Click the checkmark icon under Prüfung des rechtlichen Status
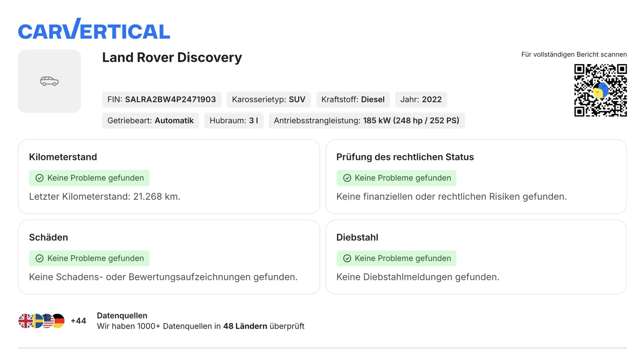This screenshot has height=354, width=644. coord(347,178)
